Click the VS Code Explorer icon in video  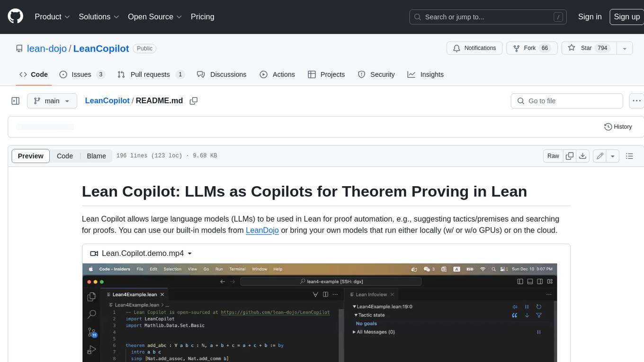point(92,297)
